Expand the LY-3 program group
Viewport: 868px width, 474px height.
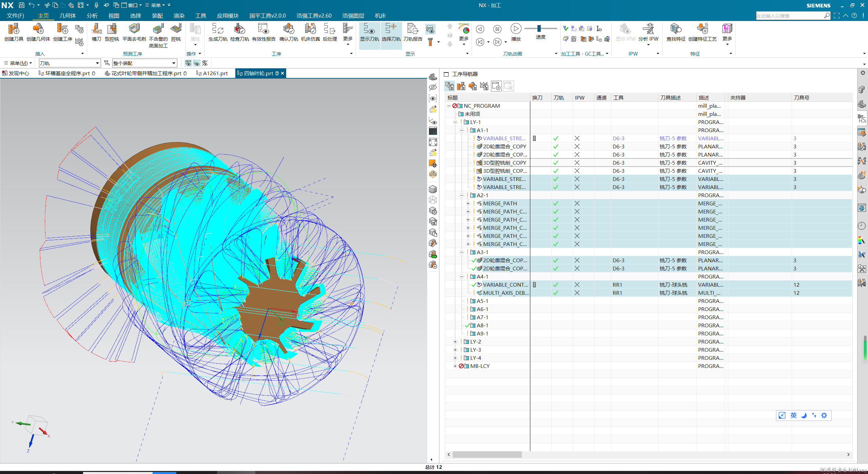[455, 350]
